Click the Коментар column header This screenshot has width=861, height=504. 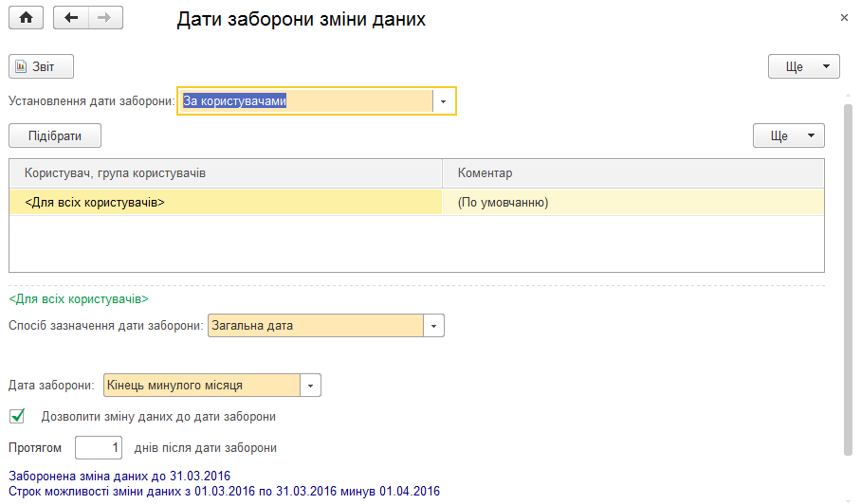click(x=633, y=173)
